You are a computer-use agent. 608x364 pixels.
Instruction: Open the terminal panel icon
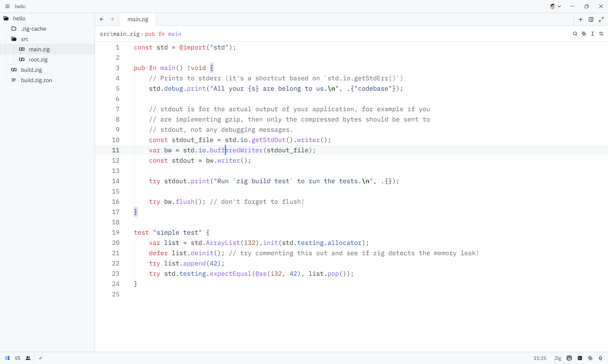pos(580,358)
